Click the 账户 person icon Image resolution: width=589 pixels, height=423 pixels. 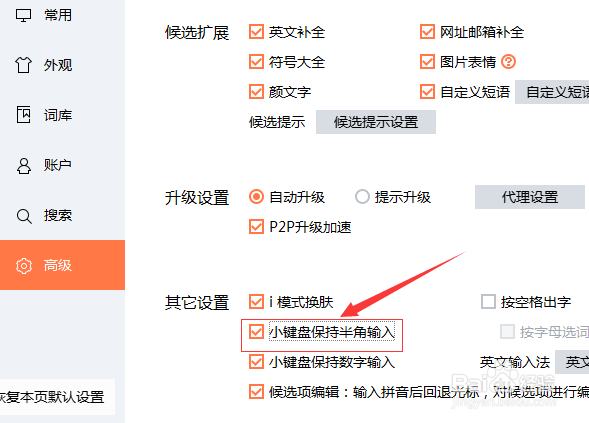point(24,165)
